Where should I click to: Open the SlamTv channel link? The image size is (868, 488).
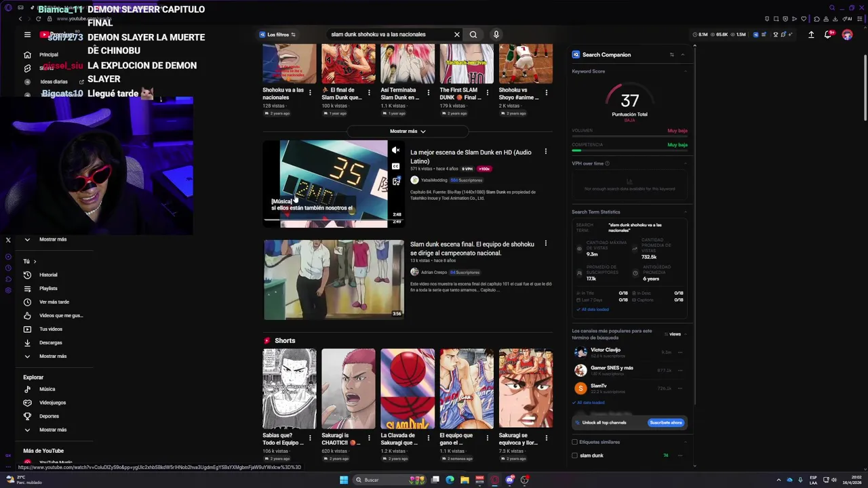598,386
